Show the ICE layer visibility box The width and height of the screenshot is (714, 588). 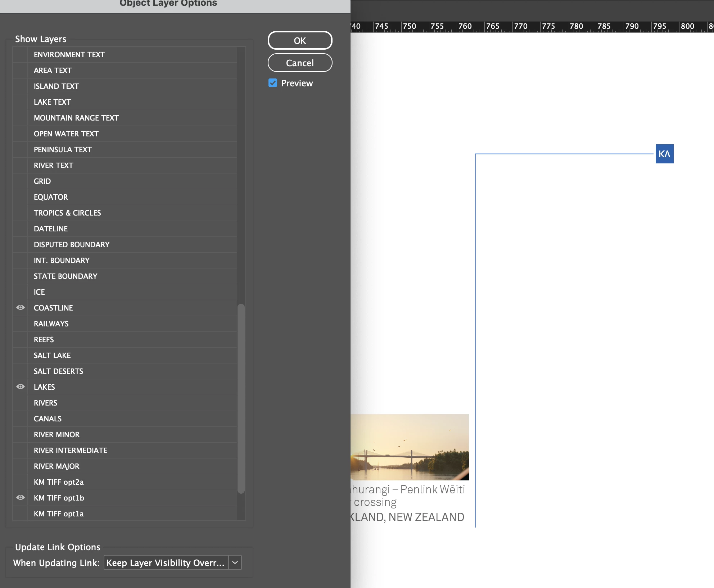tap(21, 292)
